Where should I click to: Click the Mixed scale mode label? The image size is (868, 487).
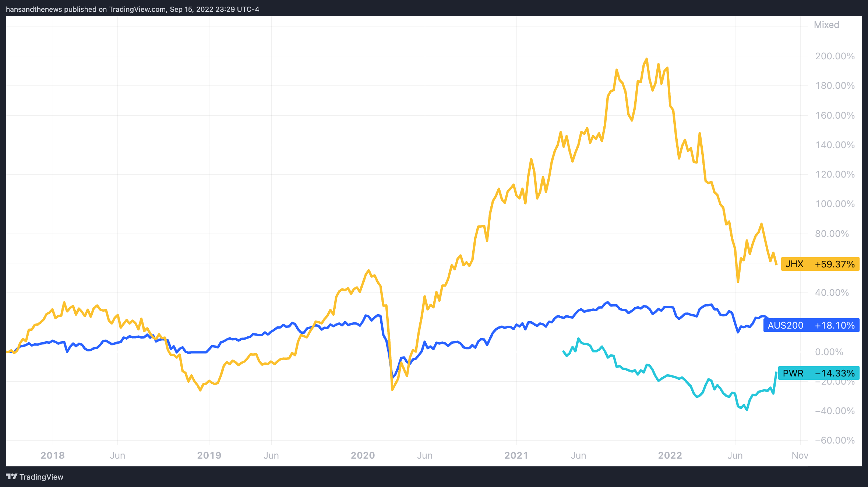pos(826,25)
